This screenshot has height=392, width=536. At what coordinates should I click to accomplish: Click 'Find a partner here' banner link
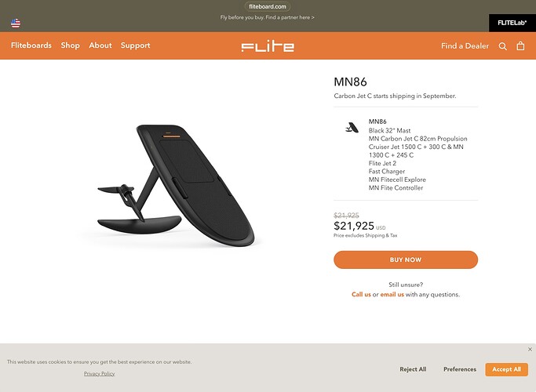(x=290, y=17)
